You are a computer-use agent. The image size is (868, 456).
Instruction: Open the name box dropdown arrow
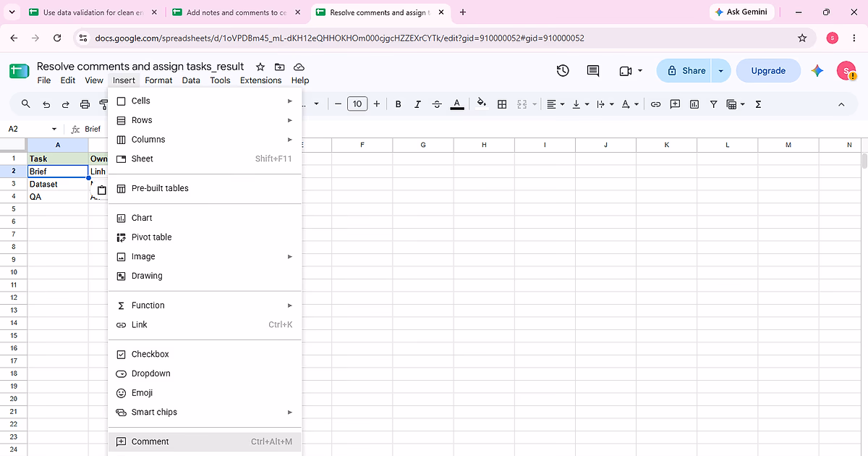click(x=54, y=129)
